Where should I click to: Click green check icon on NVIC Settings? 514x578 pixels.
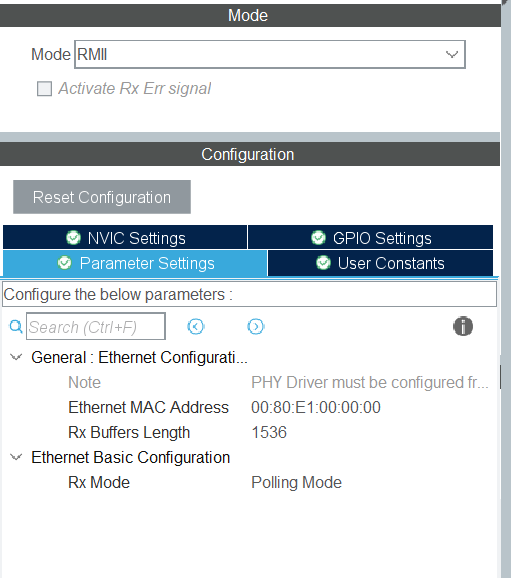(x=73, y=238)
